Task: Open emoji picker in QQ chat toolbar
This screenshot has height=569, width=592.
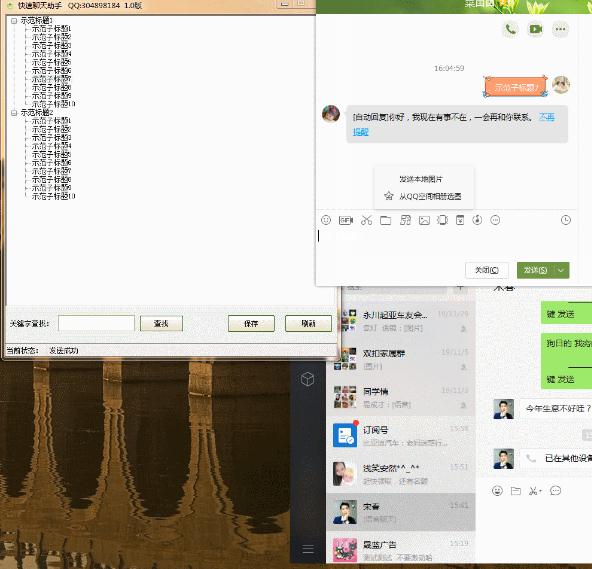Action: tap(326, 220)
